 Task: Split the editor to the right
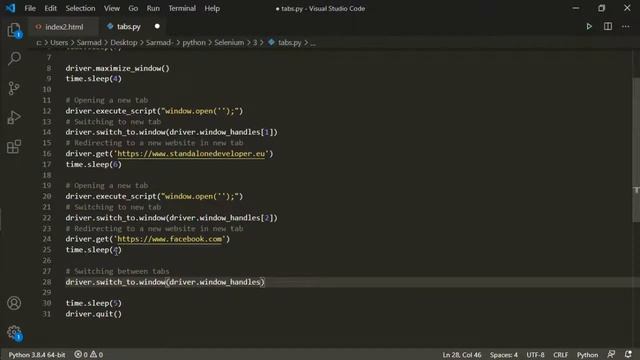click(x=608, y=27)
